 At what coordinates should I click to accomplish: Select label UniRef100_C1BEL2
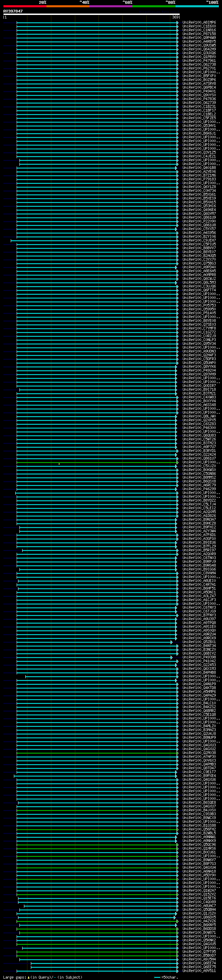199,114
